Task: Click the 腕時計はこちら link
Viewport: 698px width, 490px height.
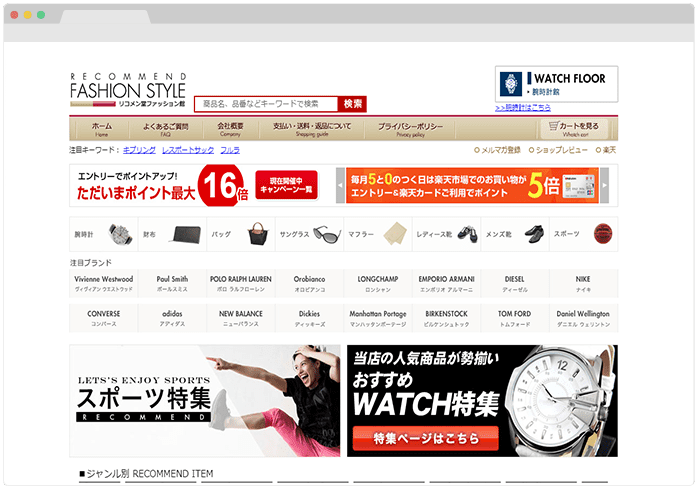Action: [x=523, y=108]
